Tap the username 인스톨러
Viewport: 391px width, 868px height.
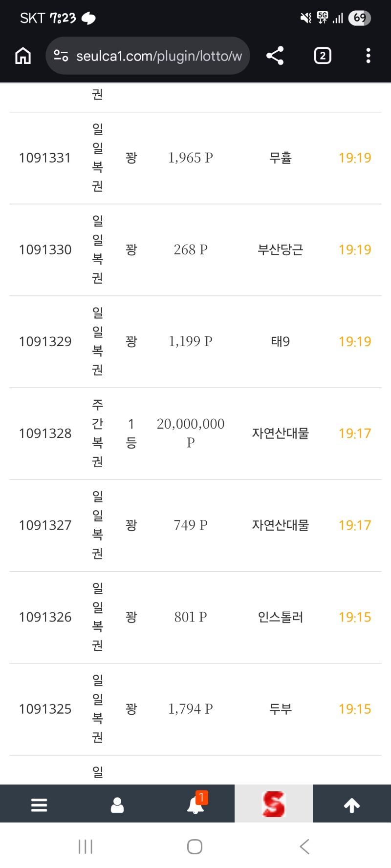[x=281, y=618]
